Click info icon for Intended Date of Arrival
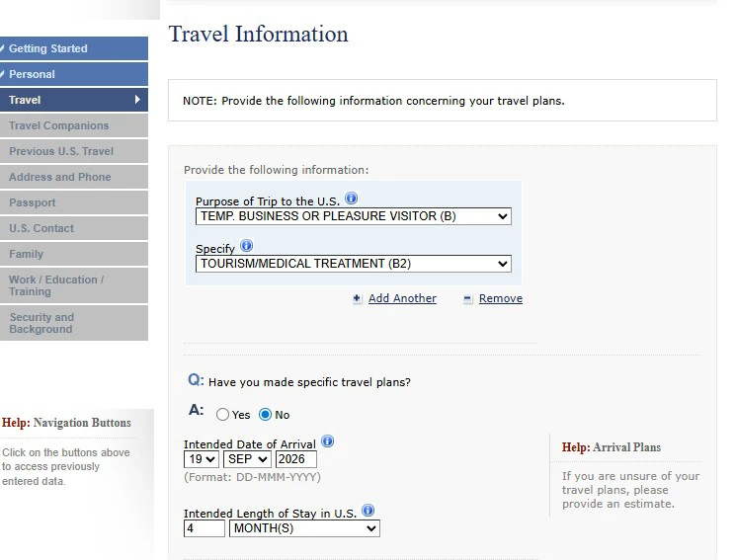Image resolution: width=736 pixels, height=560 pixels. 327,441
